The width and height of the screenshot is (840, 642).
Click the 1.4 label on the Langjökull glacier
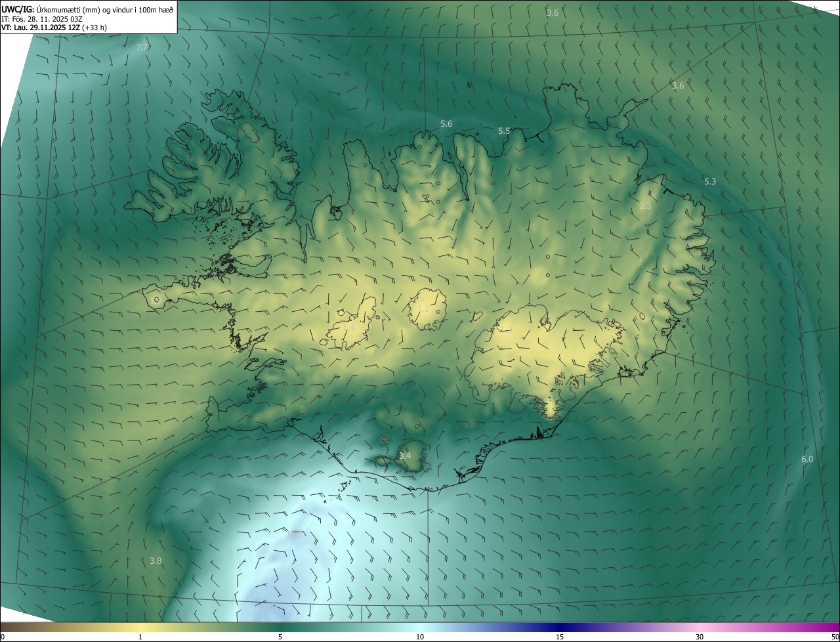click(348, 328)
